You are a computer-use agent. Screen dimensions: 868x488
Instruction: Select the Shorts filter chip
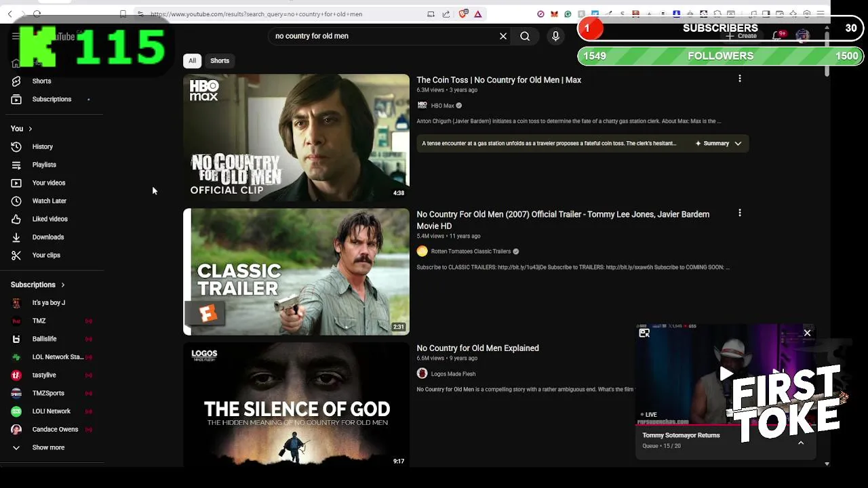coord(220,60)
